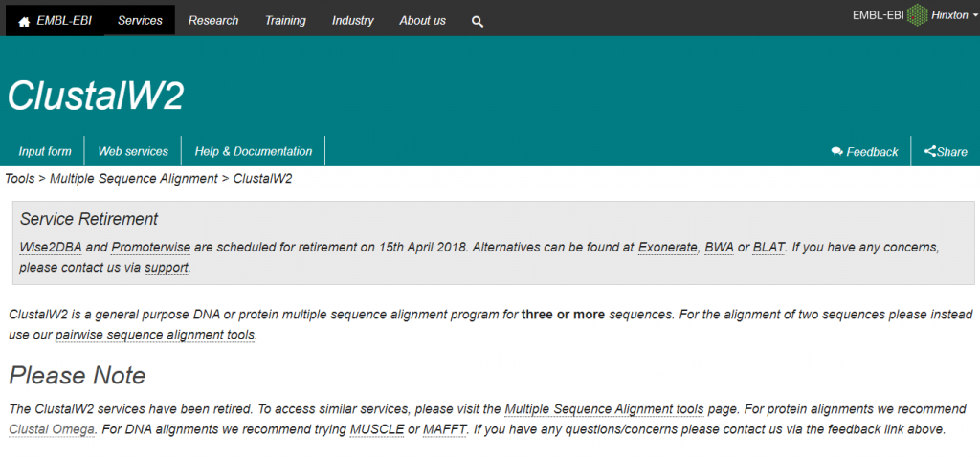Click the Share button label
The image size is (980, 459).
952,152
